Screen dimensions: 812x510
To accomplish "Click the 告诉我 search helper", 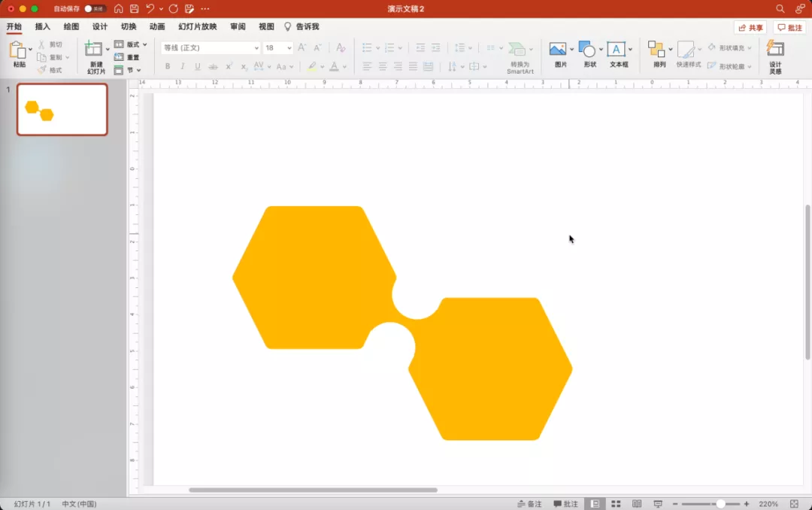I will pos(302,26).
